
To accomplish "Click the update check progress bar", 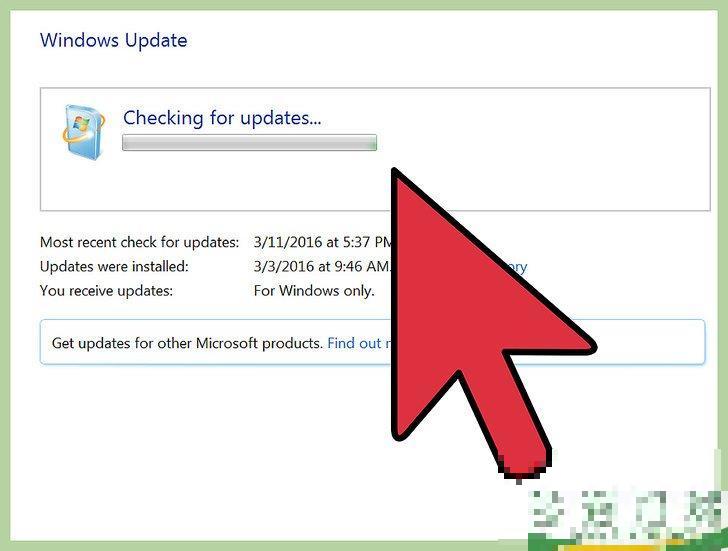I will point(249,143).
